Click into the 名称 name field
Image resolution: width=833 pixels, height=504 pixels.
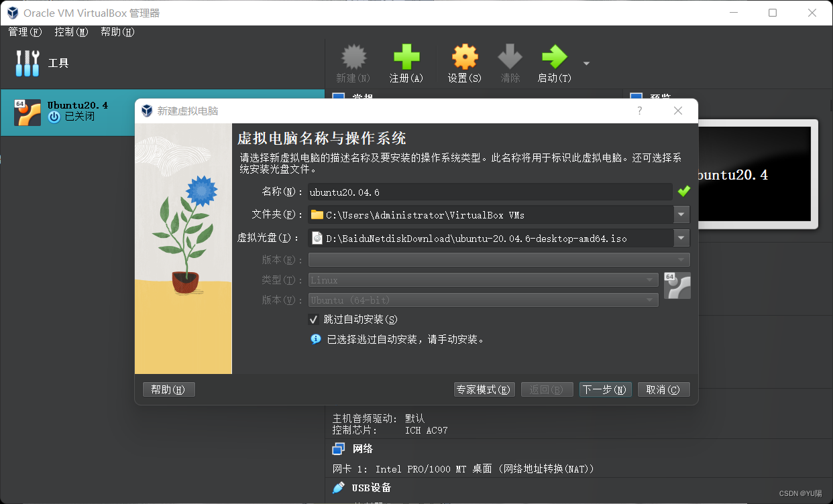[x=490, y=192]
